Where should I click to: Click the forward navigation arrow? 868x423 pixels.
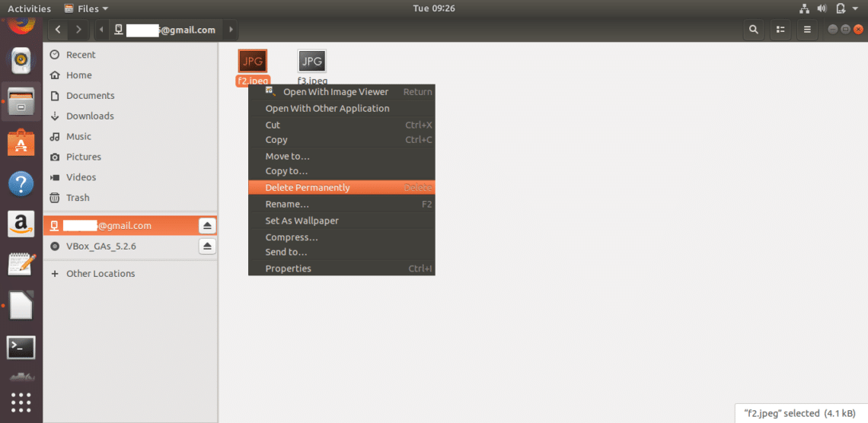click(78, 30)
